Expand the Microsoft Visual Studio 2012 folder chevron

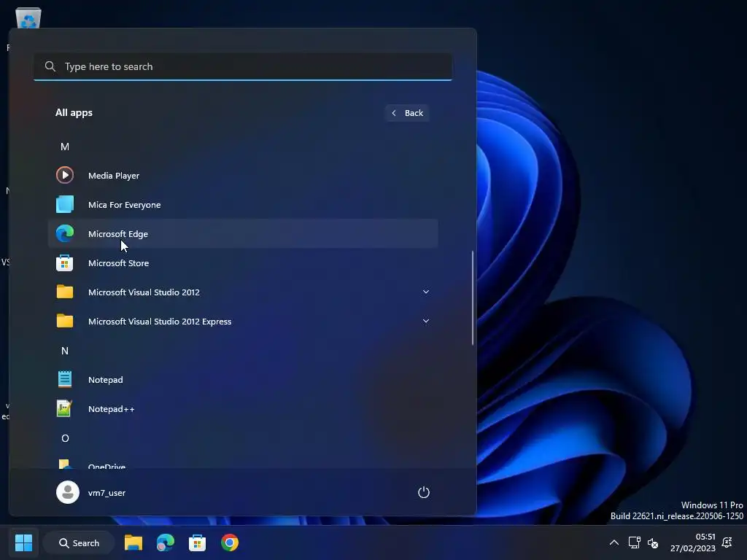pyautogui.click(x=426, y=292)
